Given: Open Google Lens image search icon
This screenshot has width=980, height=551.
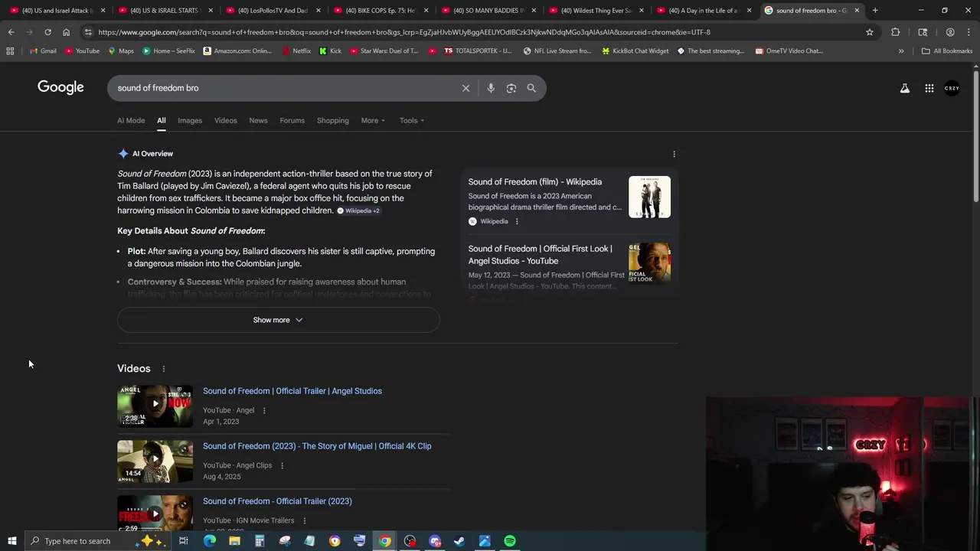Looking at the screenshot, I should tap(511, 88).
